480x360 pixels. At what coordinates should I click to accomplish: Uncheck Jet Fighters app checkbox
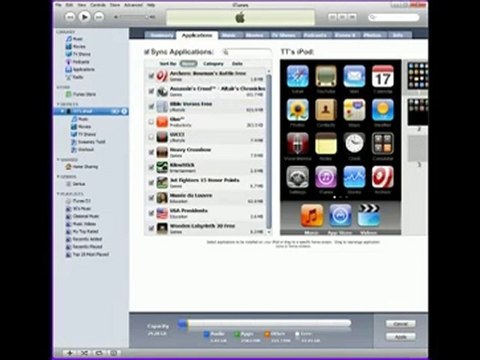pos(151,183)
